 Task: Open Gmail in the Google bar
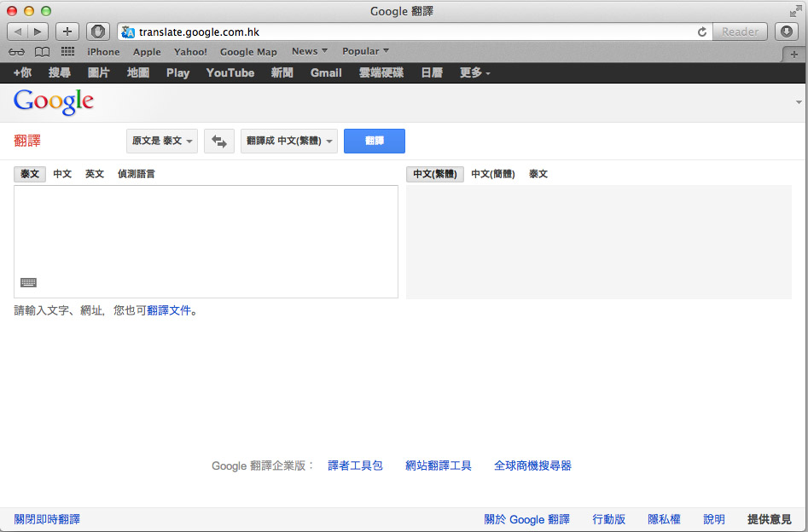tap(326, 72)
